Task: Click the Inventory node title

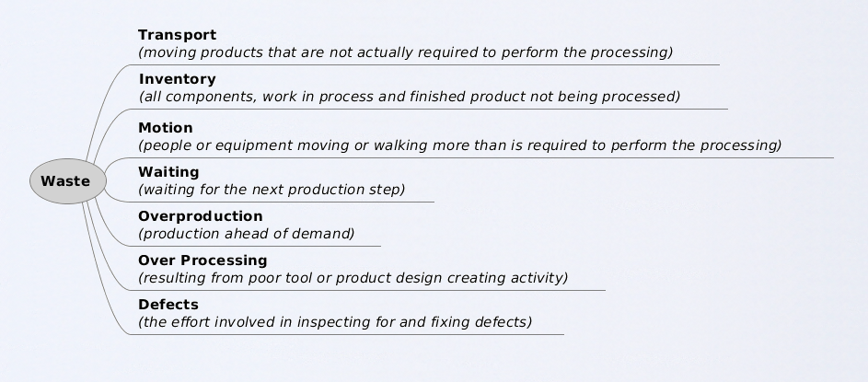Action: point(177,79)
